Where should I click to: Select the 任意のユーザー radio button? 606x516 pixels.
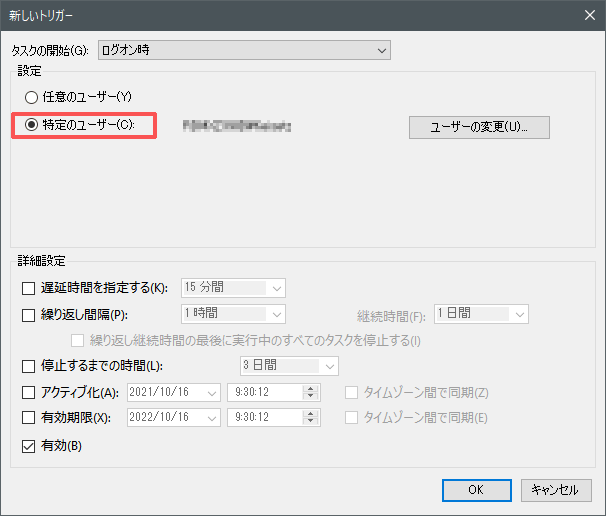[31, 97]
